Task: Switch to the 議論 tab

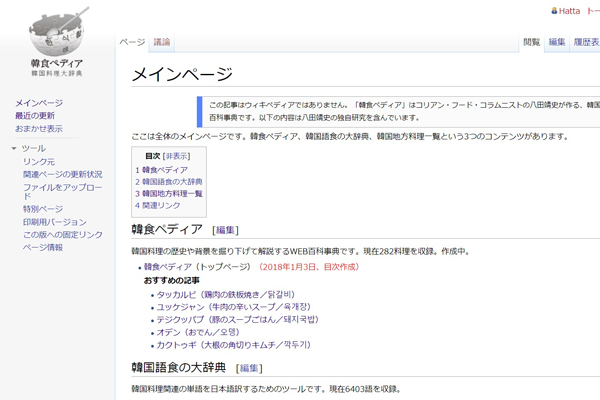Action: coord(162,42)
